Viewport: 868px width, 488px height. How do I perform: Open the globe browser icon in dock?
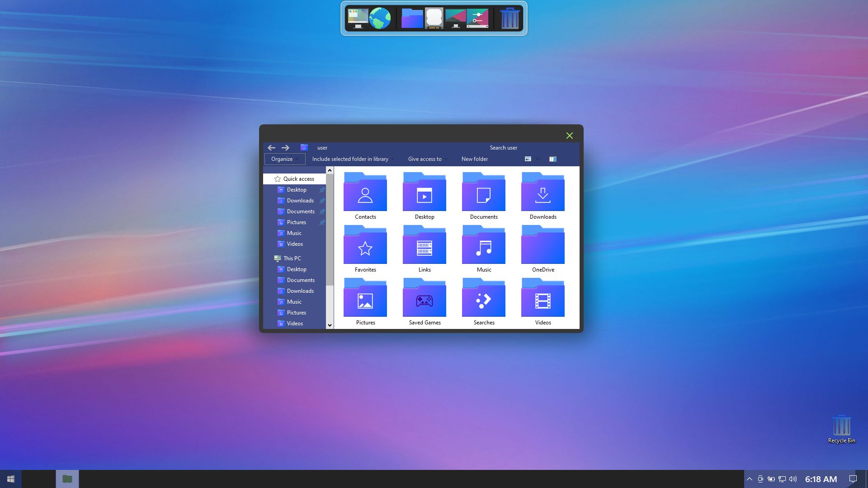[x=380, y=19]
